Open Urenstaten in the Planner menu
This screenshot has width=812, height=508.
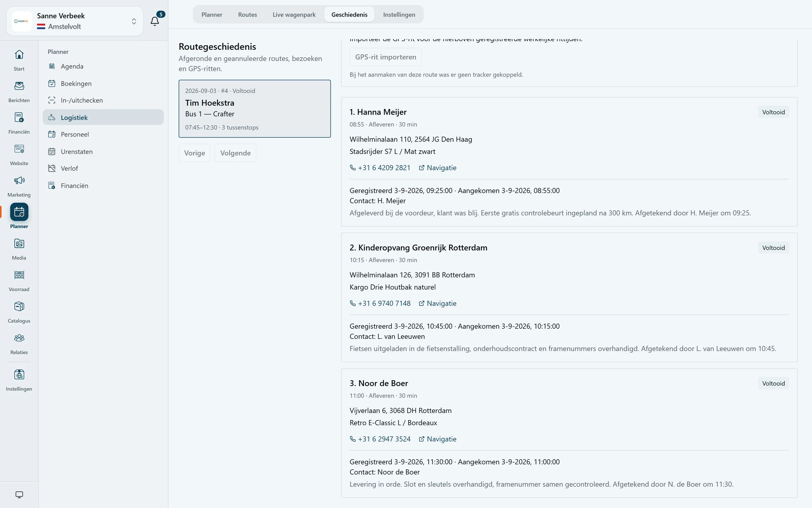click(103, 152)
